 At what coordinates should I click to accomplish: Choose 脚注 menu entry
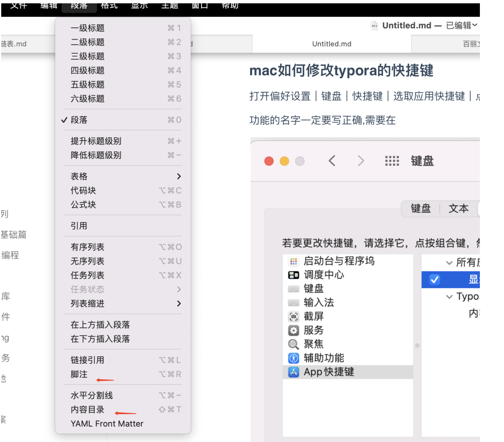[123, 374]
